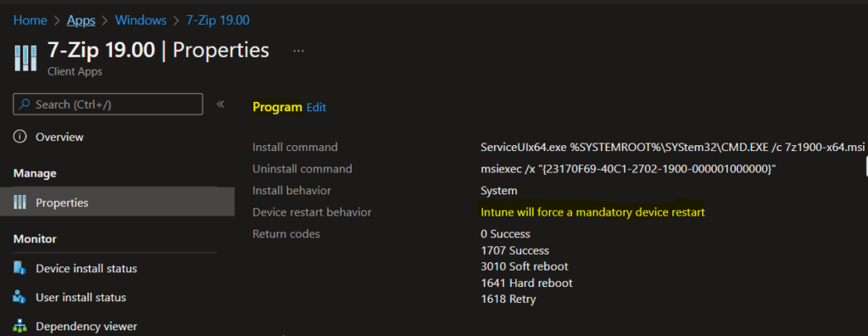
Task: Click the Install command label
Action: click(295, 148)
